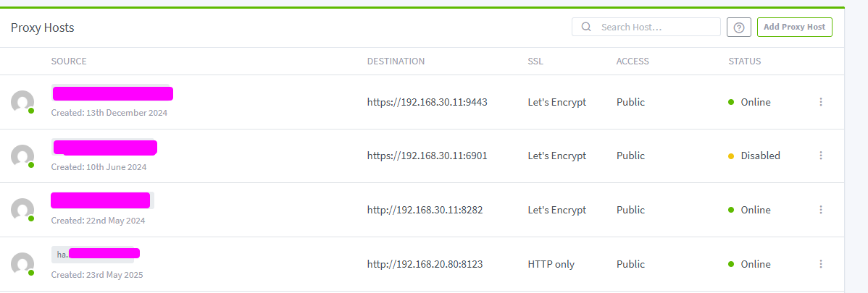Select the SOURCE column header
This screenshot has height=293, width=868.
coord(69,61)
